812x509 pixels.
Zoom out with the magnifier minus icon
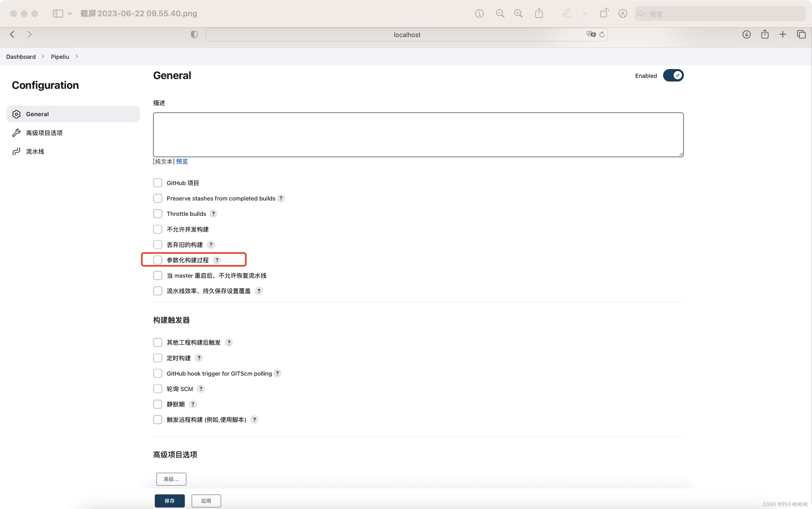500,13
